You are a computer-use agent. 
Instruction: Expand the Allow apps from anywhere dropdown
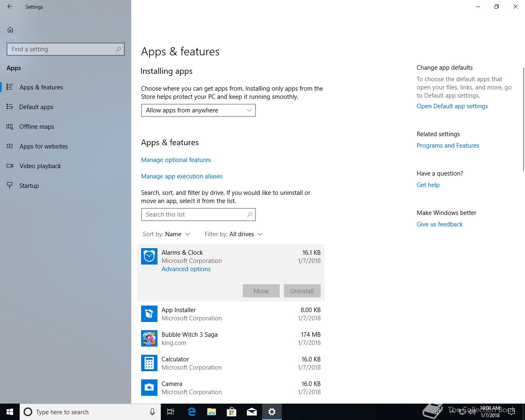tap(199, 110)
